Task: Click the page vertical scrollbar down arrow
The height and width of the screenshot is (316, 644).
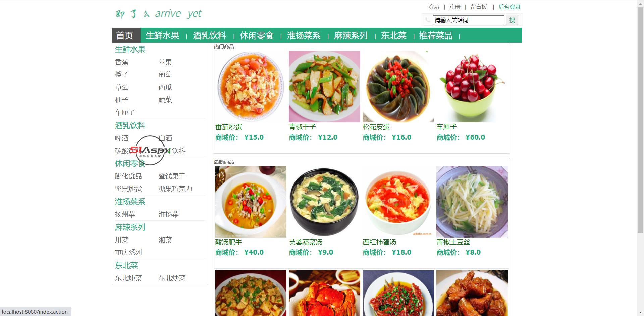Action: 640,313
